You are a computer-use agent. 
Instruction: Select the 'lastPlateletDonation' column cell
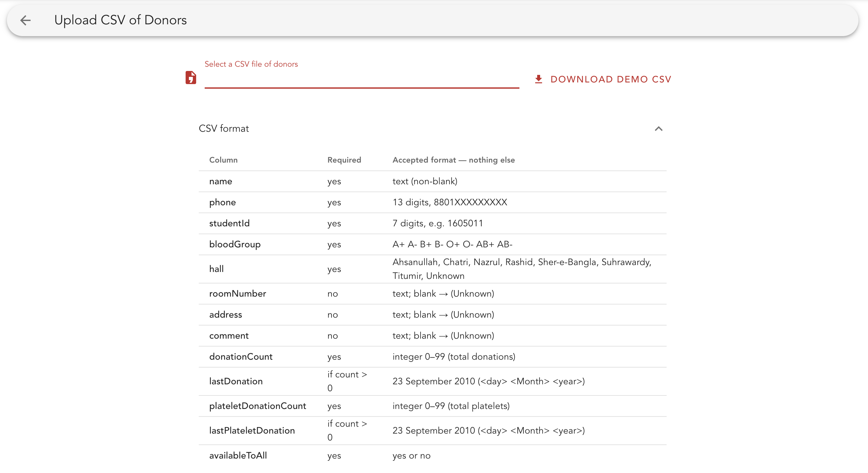coord(252,431)
